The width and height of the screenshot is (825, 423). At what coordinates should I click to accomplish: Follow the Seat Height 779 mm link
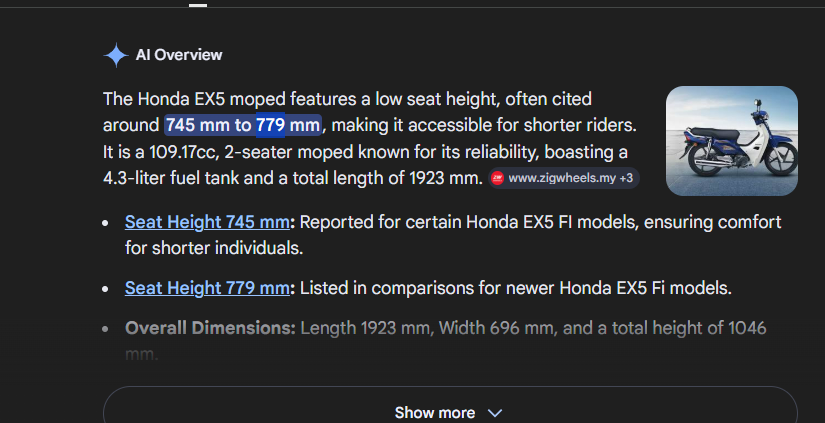tap(207, 288)
